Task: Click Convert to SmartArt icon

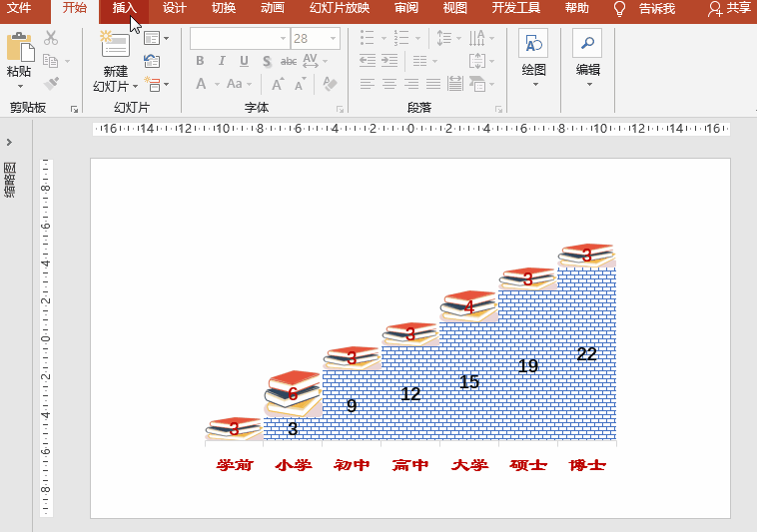Action: click(477, 84)
